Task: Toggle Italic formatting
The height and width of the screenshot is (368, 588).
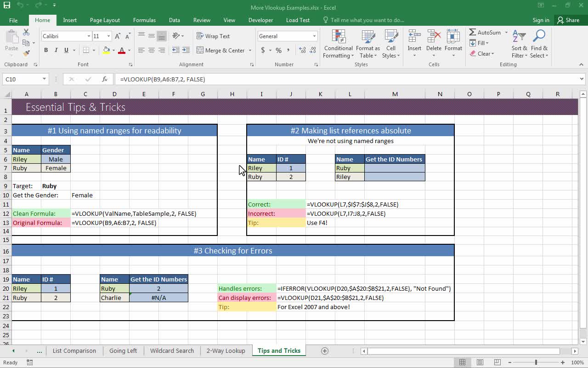Action: tap(56, 50)
